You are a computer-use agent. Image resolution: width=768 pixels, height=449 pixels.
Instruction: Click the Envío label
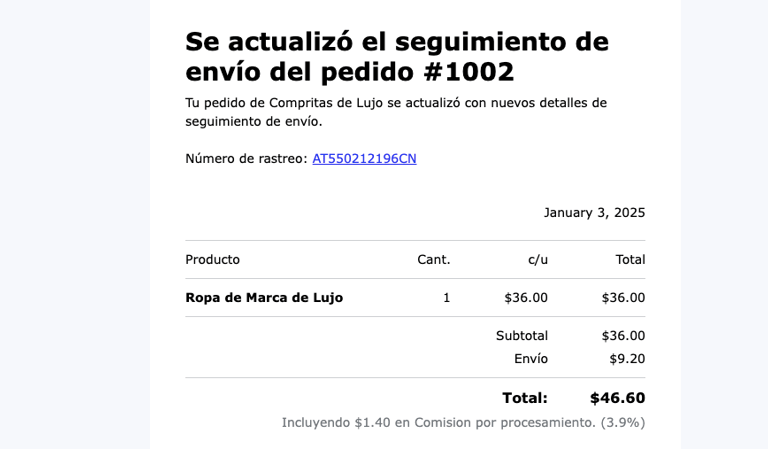tap(531, 359)
